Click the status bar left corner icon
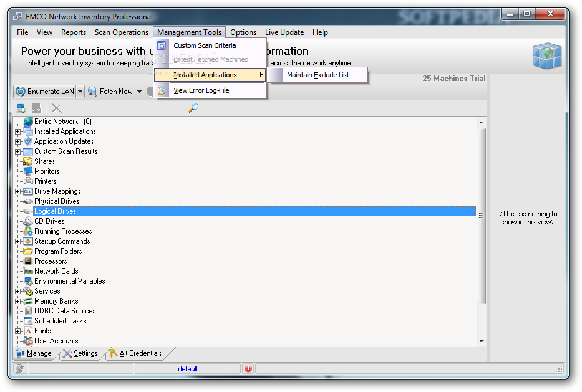Screen dimensions: 582x392 pos(20,369)
